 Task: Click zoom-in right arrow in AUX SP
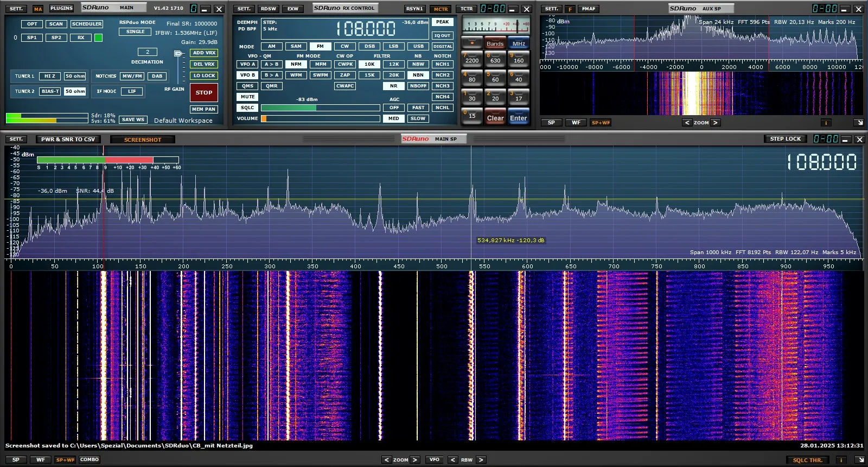[x=715, y=123]
